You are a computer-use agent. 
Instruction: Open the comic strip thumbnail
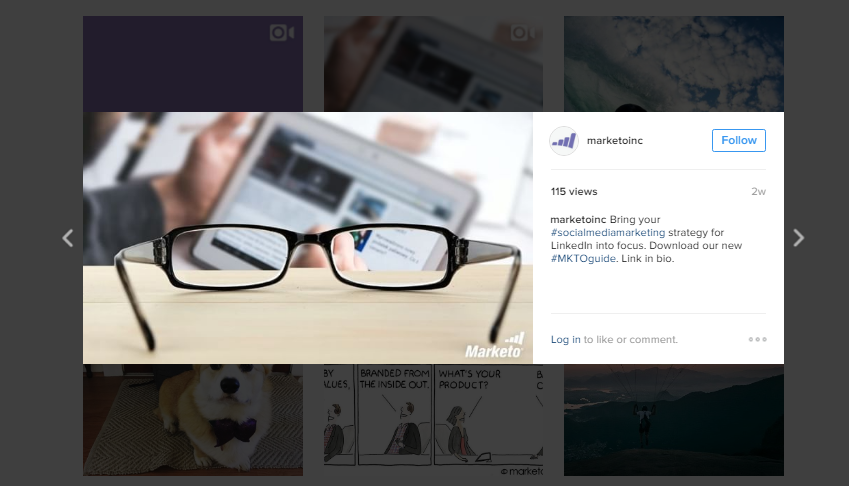tap(433, 420)
